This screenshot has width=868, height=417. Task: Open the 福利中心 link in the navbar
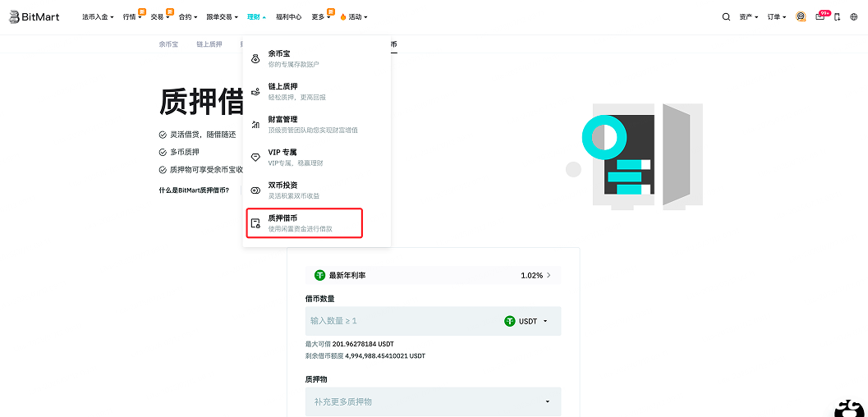pyautogui.click(x=288, y=16)
